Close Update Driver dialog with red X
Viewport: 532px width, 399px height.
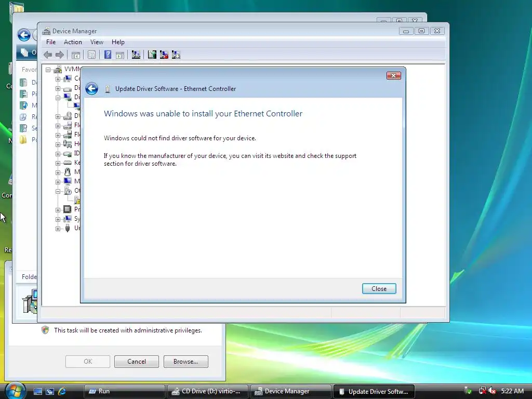(394, 75)
